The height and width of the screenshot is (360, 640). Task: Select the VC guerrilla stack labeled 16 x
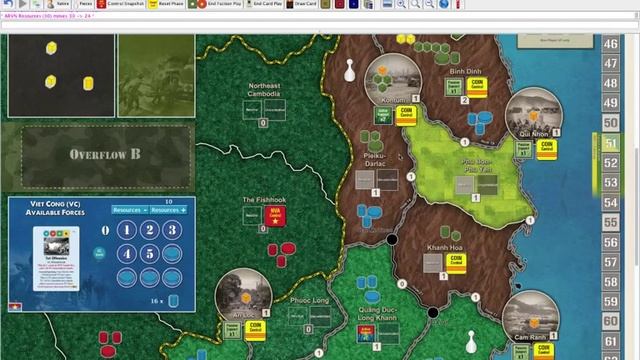tap(173, 301)
